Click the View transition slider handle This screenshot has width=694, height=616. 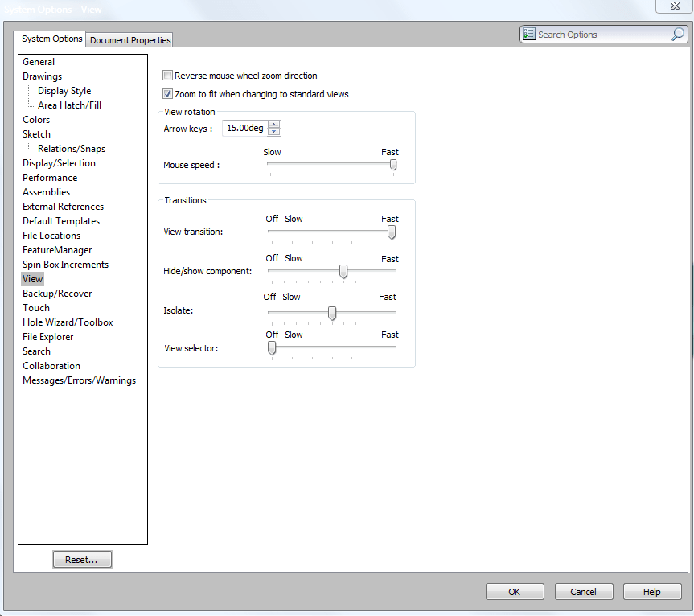392,232
